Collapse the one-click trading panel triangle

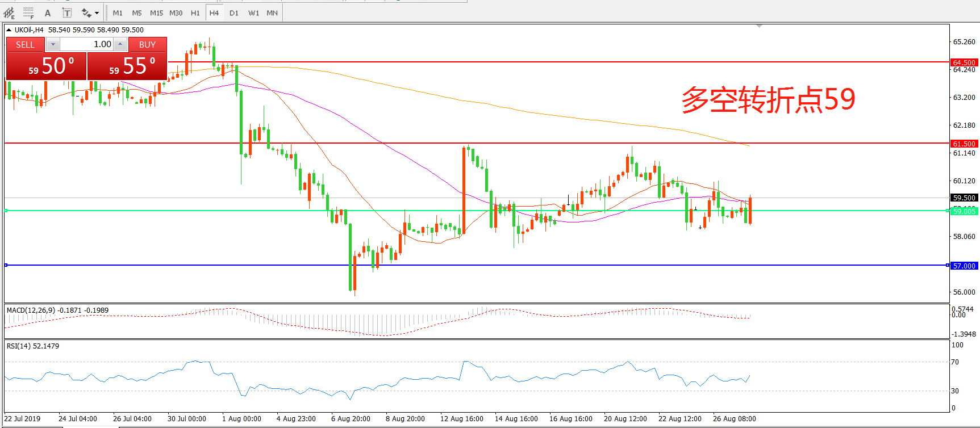pos(9,30)
